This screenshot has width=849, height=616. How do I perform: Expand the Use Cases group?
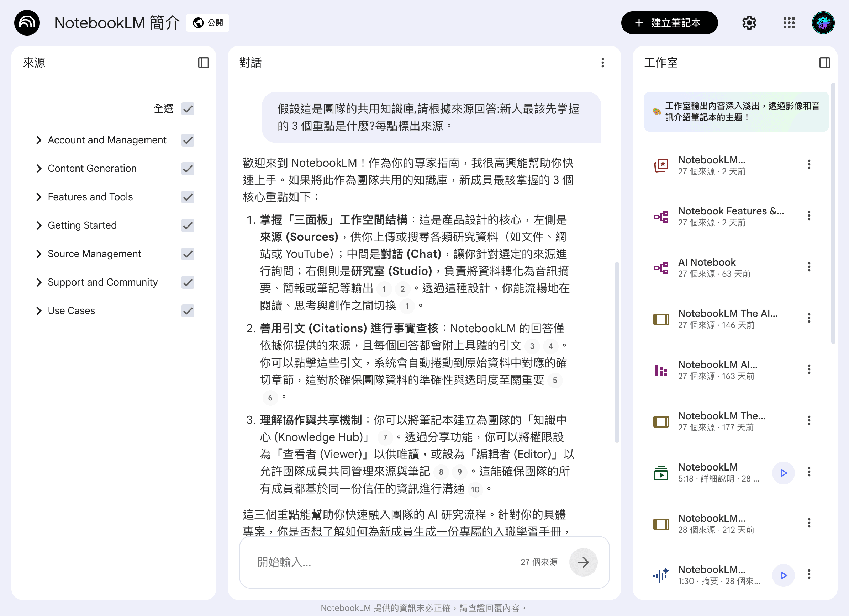(39, 311)
